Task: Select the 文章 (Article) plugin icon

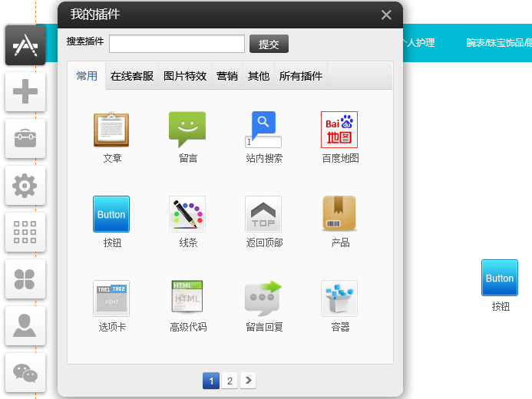Action: [x=111, y=130]
